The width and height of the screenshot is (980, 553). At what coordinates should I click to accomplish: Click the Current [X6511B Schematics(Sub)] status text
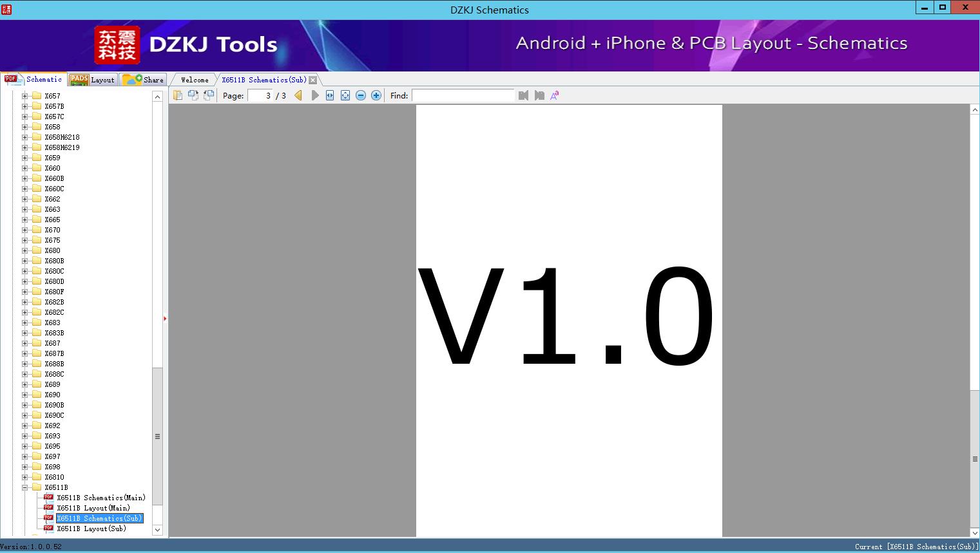[x=917, y=547]
